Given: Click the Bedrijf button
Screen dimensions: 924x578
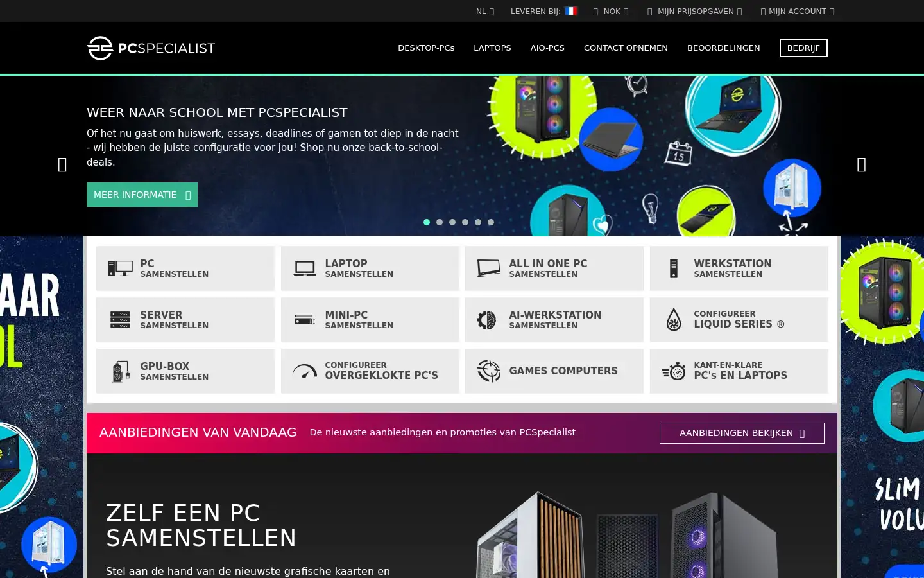Looking at the screenshot, I should coord(803,48).
